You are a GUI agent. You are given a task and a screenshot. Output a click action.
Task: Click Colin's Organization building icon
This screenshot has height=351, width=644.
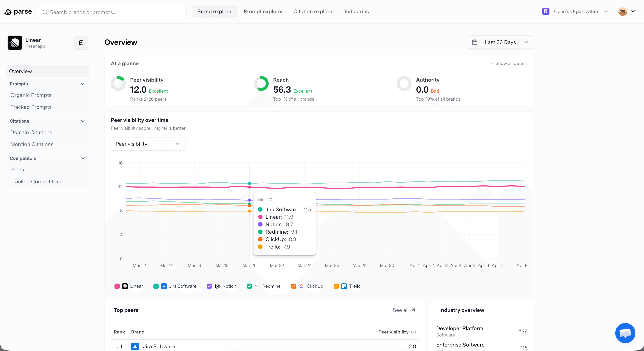546,12
